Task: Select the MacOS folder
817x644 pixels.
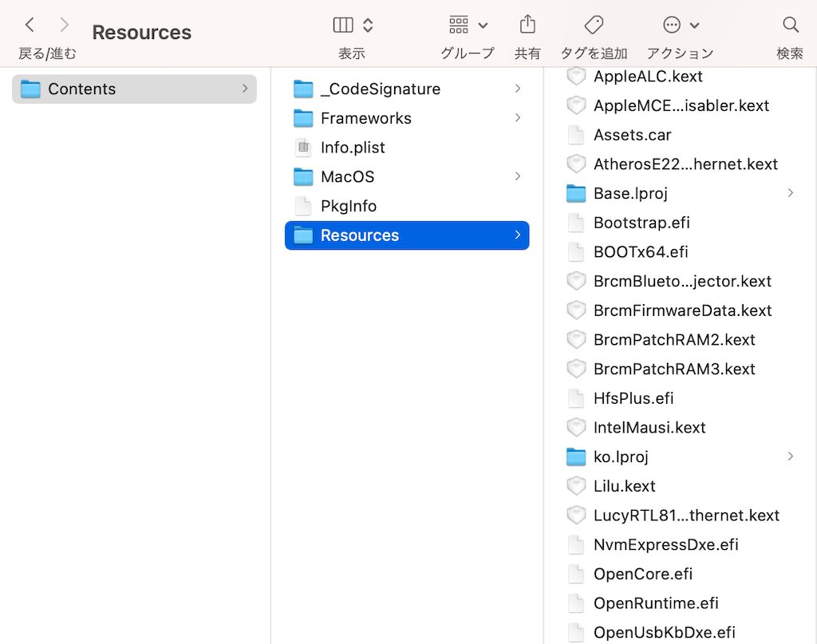Action: [407, 176]
